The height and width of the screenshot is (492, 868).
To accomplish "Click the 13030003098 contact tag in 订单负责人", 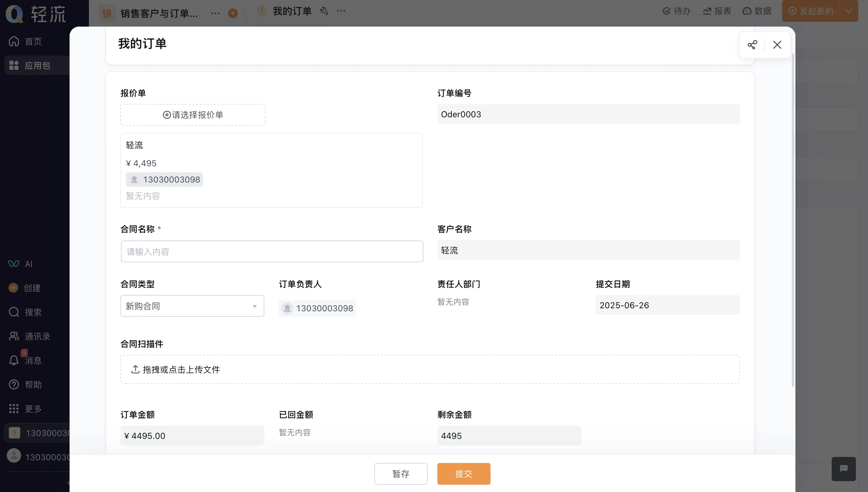I will pos(317,308).
